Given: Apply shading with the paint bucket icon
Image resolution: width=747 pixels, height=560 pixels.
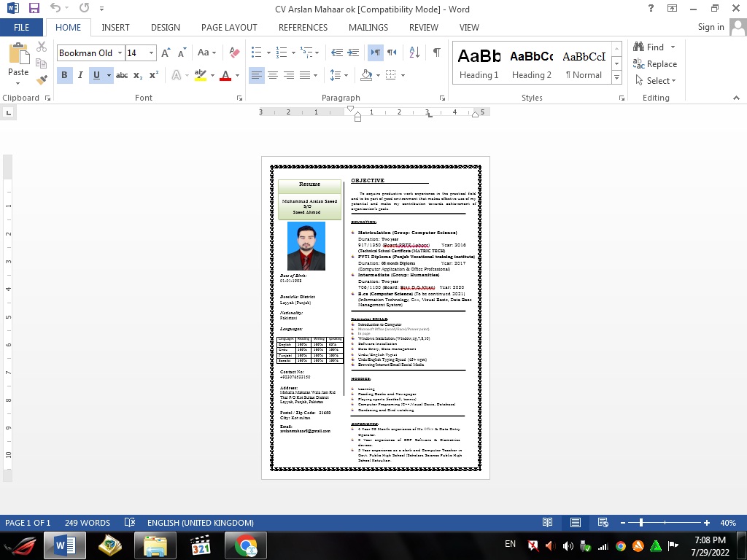Looking at the screenshot, I should pyautogui.click(x=367, y=75).
